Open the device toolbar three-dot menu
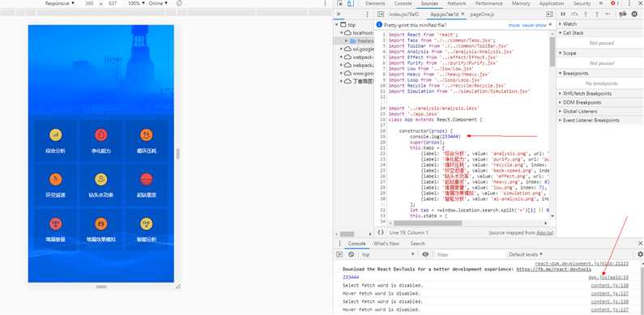 [325, 3]
